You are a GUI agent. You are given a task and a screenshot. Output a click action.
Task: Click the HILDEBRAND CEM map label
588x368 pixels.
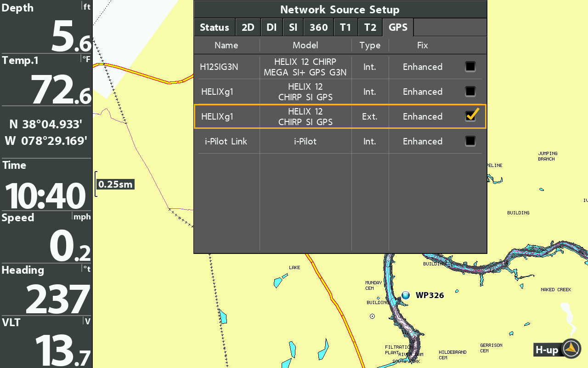click(452, 355)
